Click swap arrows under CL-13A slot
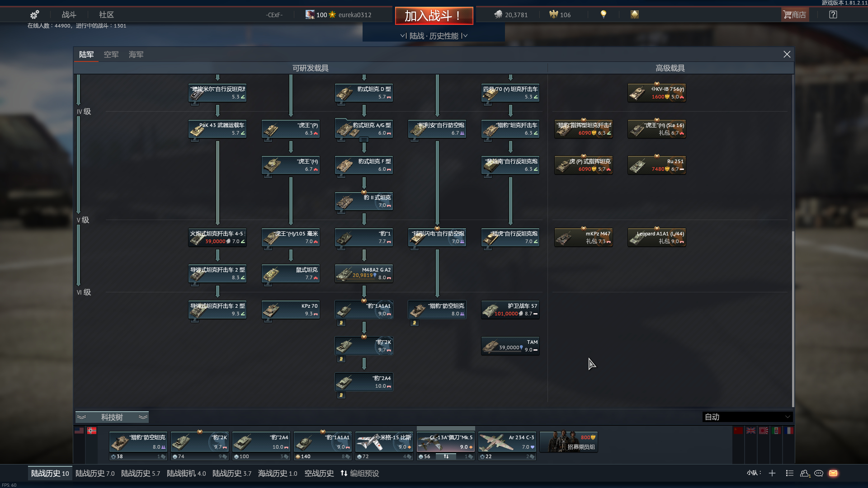The height and width of the screenshot is (488, 868). click(446, 456)
